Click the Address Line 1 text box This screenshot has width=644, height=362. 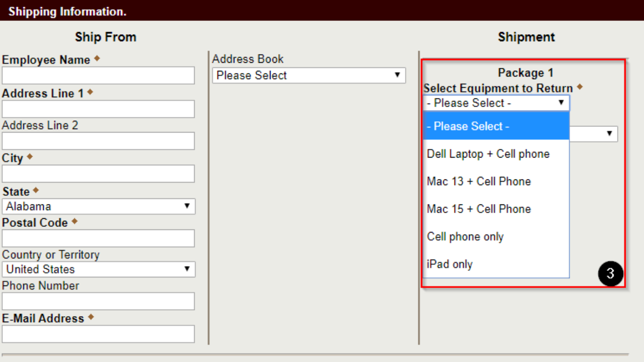point(98,109)
